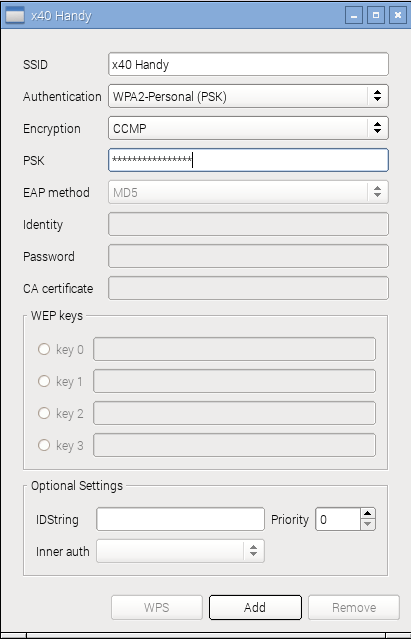
Task: Decrease Priority with the down arrow
Action: point(367,524)
